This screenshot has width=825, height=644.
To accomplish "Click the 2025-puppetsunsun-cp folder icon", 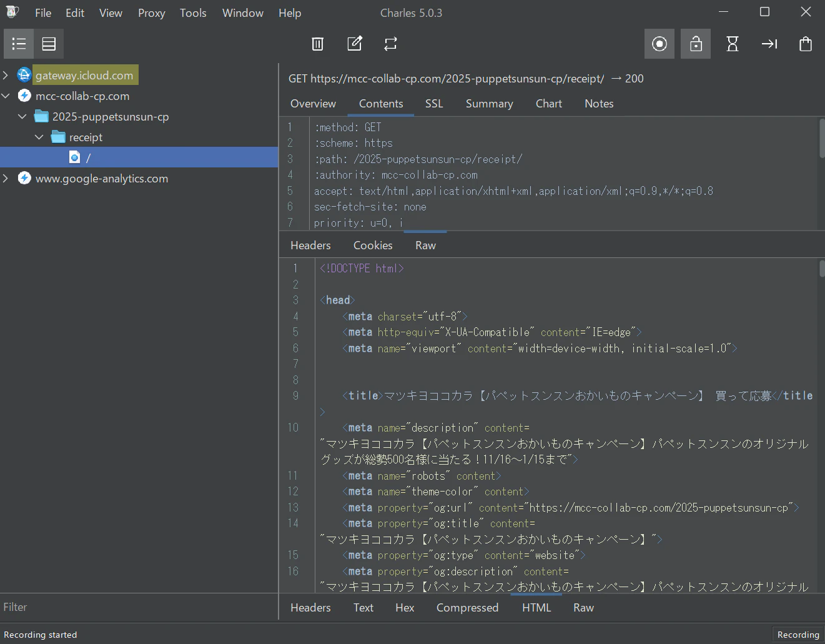I will pyautogui.click(x=41, y=116).
